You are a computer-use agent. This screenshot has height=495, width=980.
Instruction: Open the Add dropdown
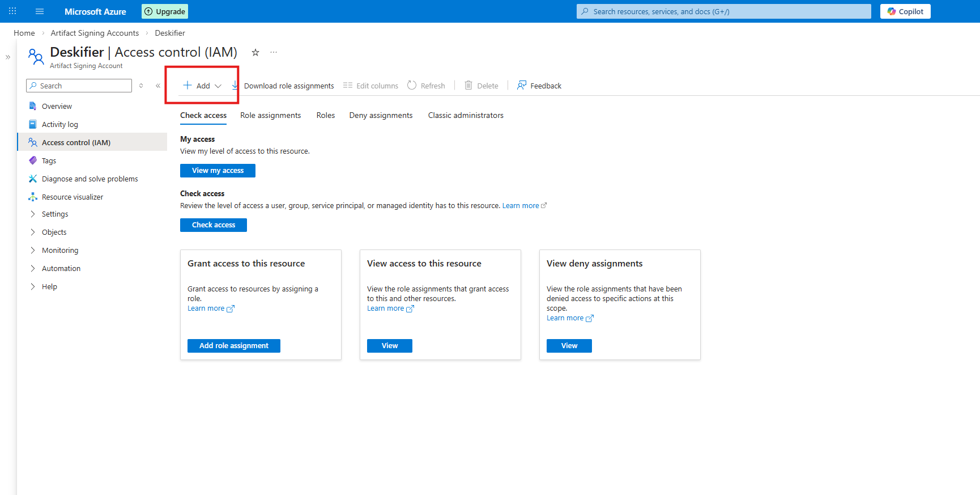tap(202, 86)
